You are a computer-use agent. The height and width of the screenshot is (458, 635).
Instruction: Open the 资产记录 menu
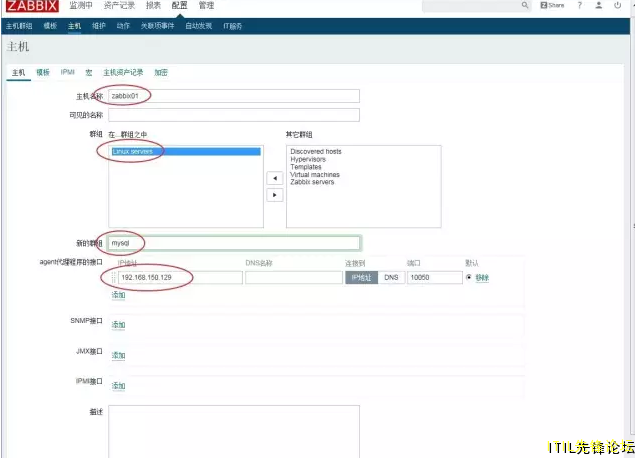[119, 6]
